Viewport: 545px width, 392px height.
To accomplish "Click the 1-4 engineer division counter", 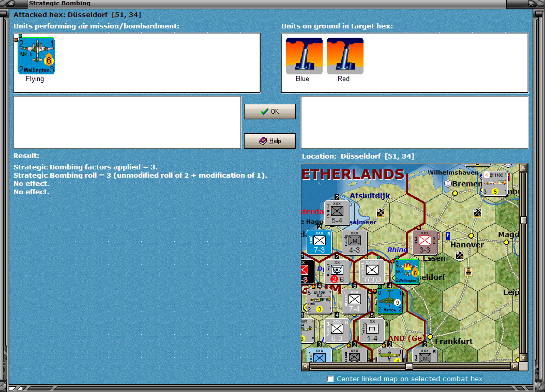I will click(372, 330).
